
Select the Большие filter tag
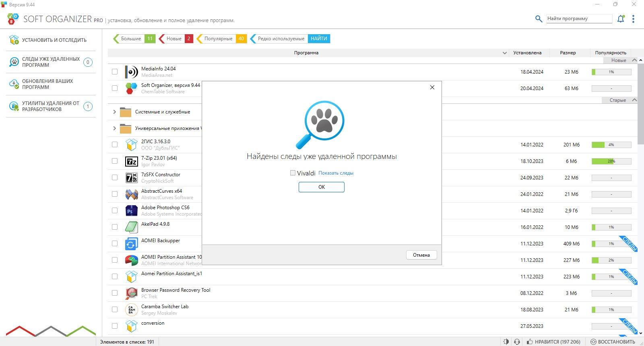pyautogui.click(x=134, y=39)
